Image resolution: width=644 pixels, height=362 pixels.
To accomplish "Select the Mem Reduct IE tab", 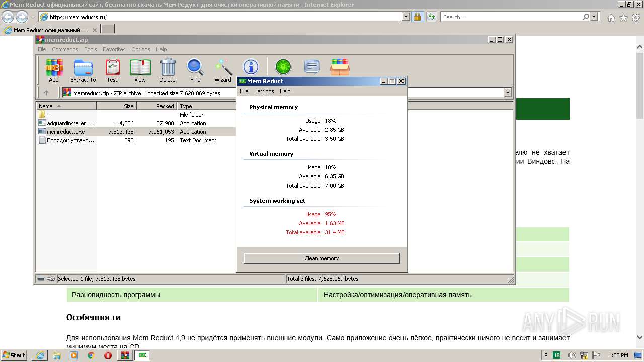I will click(50, 30).
